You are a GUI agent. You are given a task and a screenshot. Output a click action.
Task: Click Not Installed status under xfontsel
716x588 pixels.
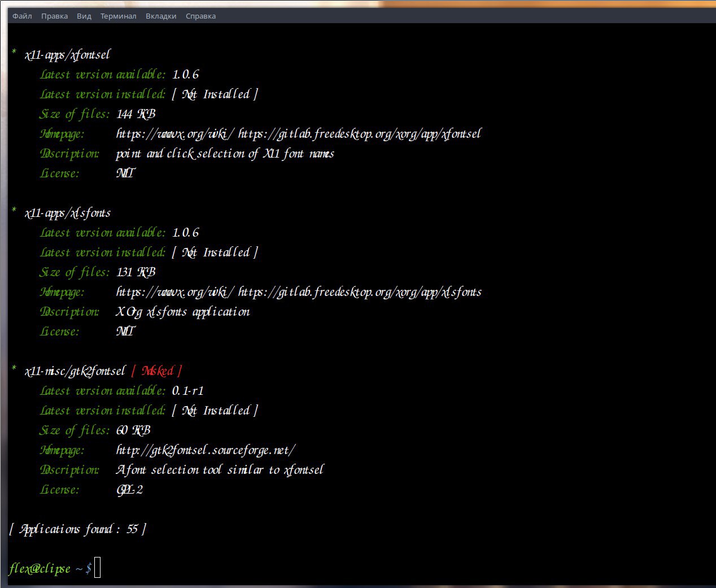point(215,95)
